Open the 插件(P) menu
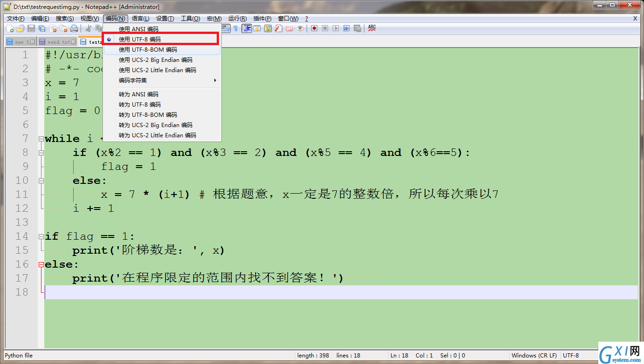 pyautogui.click(x=262, y=19)
